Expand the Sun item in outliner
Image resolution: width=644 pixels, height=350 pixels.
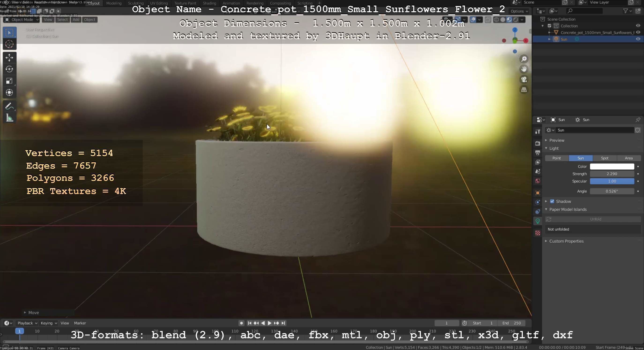coord(549,39)
